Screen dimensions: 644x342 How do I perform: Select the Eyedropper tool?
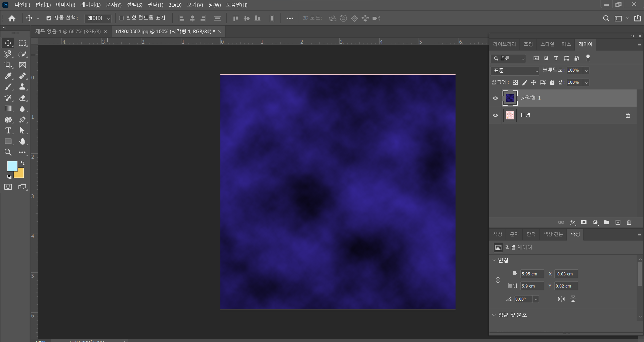[x=8, y=76]
